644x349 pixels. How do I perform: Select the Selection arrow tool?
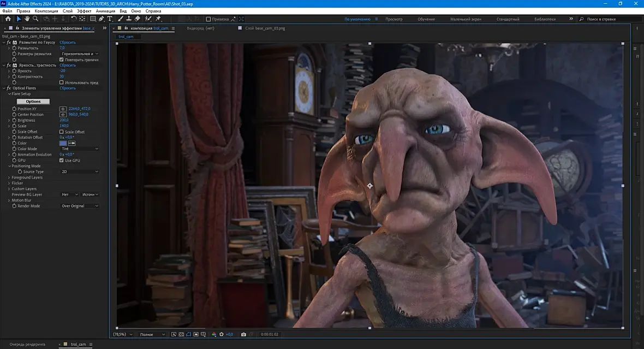19,19
